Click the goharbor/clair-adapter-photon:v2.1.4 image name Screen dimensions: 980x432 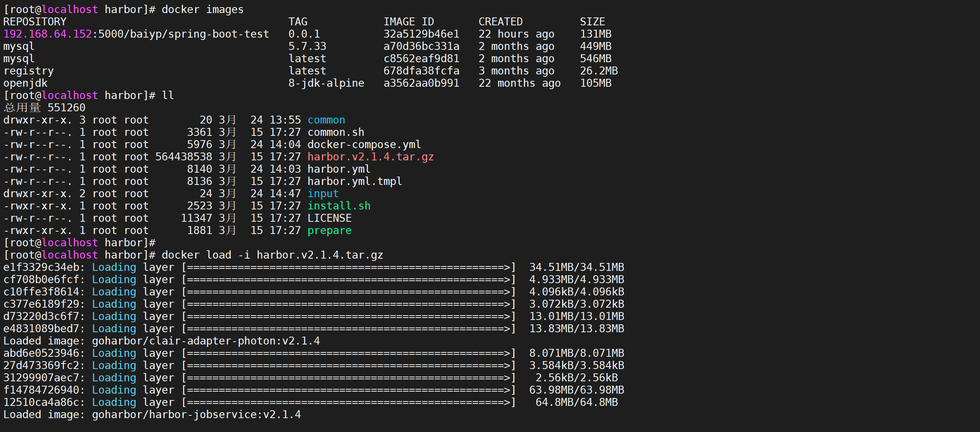[206, 341]
